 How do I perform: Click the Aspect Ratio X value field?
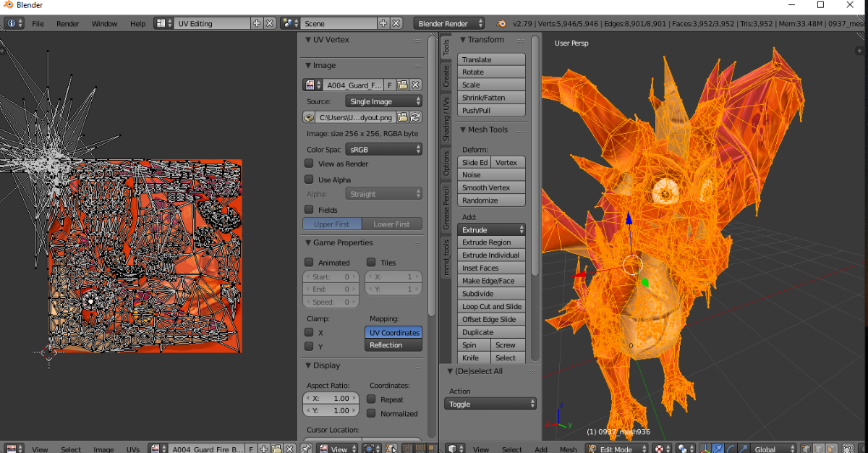(x=331, y=398)
